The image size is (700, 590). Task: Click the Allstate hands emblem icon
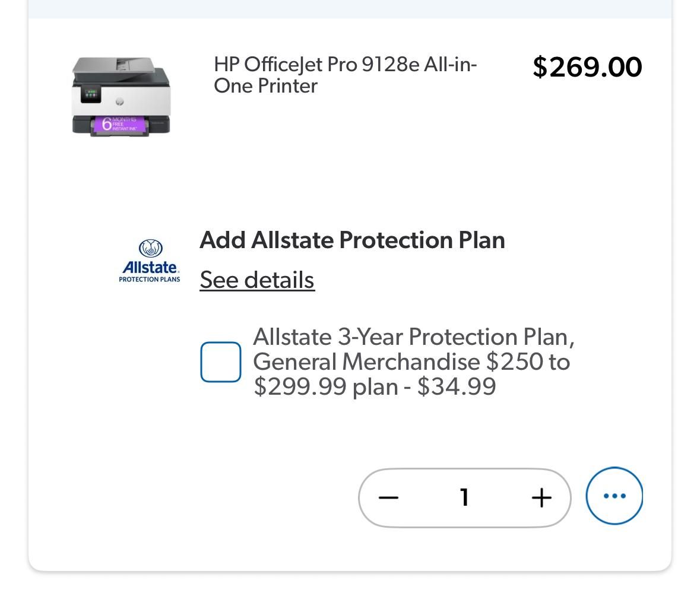point(150,248)
